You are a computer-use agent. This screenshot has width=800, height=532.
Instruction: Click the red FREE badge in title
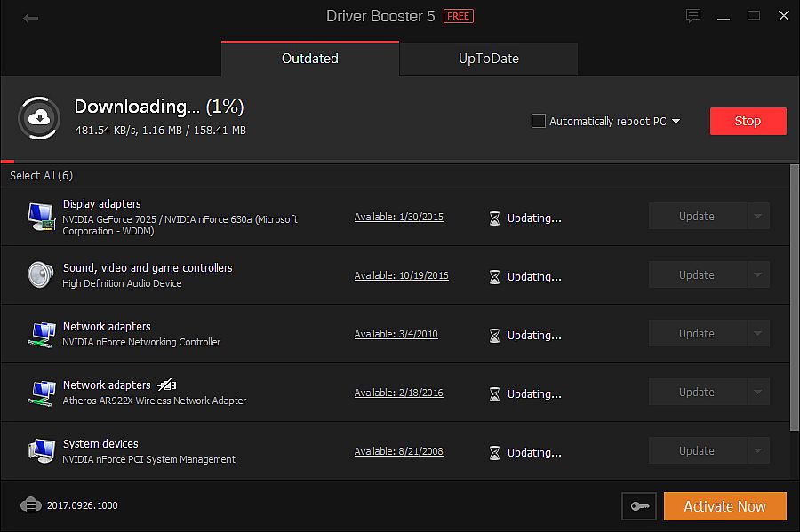(x=458, y=16)
